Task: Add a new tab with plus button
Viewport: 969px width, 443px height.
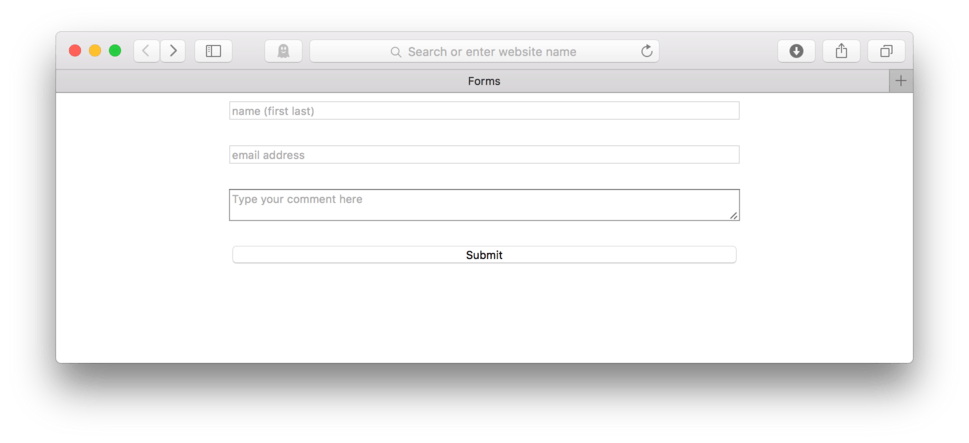Action: (x=901, y=81)
